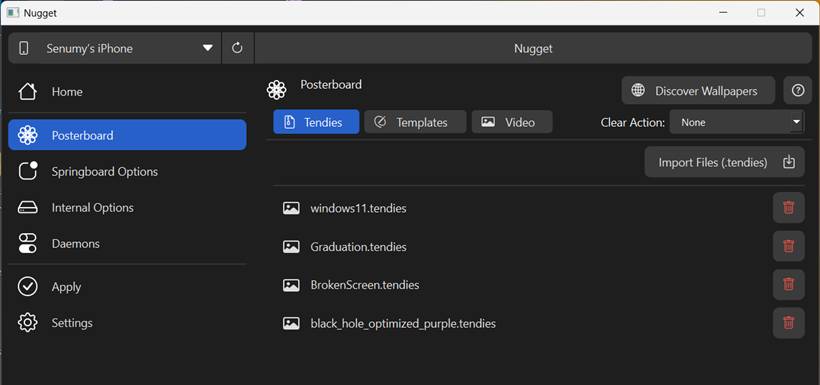Open Discover Wallpapers
Image resolution: width=820 pixels, height=385 pixels.
point(698,90)
